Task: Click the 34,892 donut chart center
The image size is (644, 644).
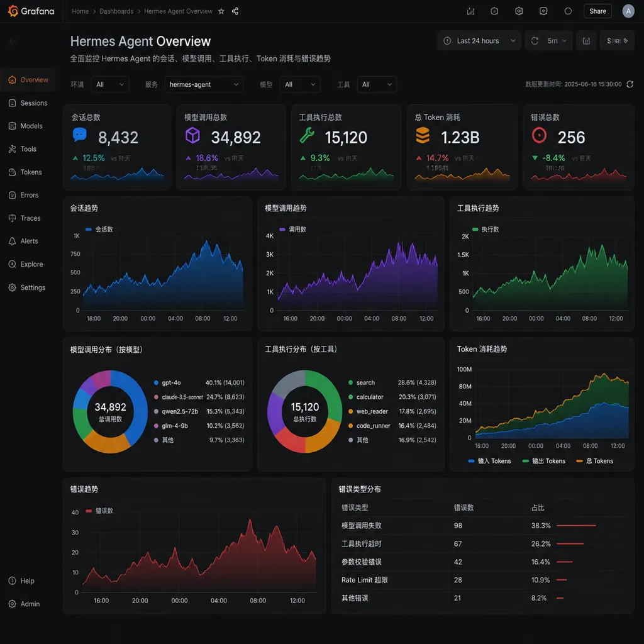Action: point(110,411)
